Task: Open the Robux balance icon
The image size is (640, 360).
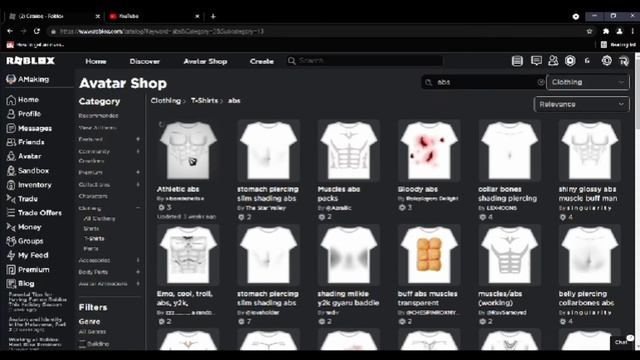Action: [x=570, y=61]
